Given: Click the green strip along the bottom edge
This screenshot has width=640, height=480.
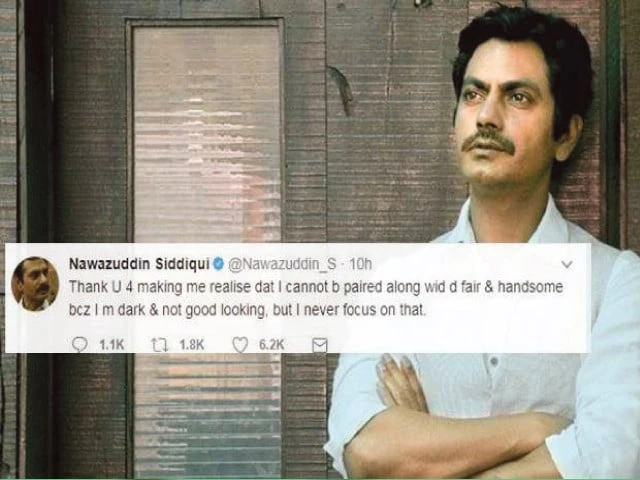Looking at the screenshot, I should coord(320,479).
